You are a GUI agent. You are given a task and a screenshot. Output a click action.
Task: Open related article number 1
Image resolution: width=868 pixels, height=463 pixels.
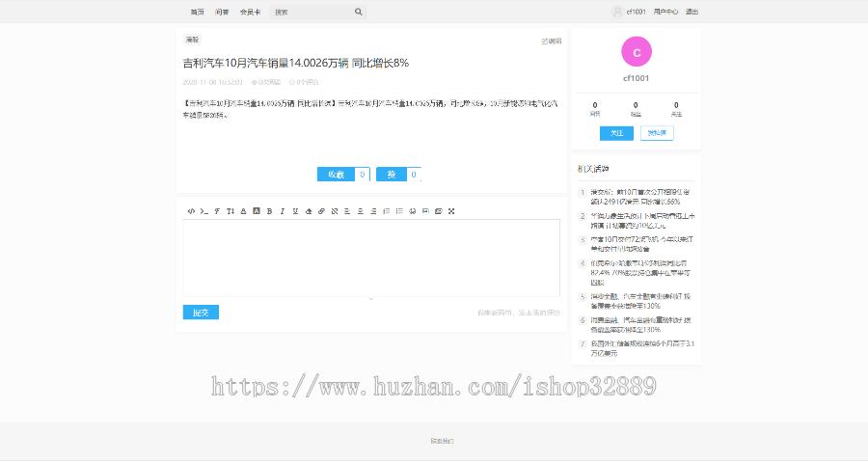pos(640,197)
